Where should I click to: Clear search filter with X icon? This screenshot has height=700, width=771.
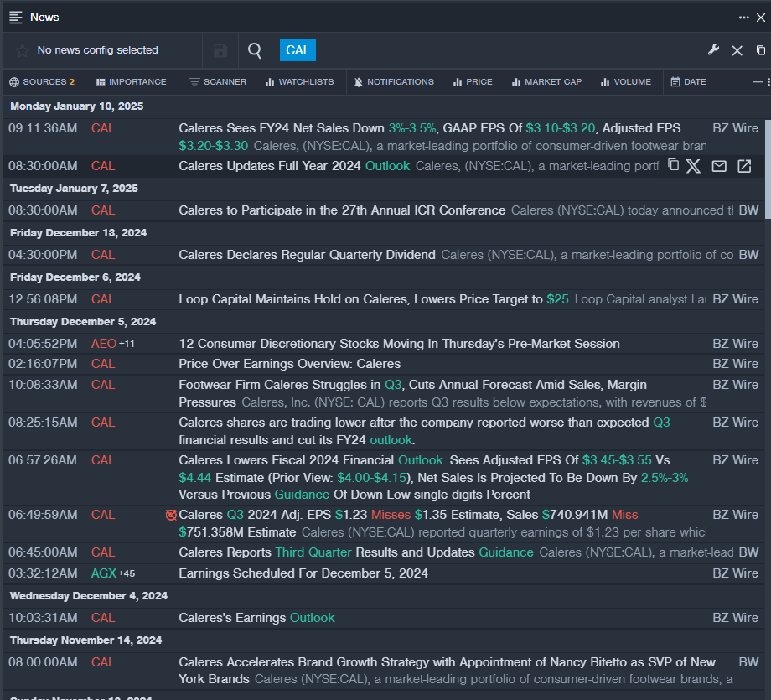[x=737, y=50]
